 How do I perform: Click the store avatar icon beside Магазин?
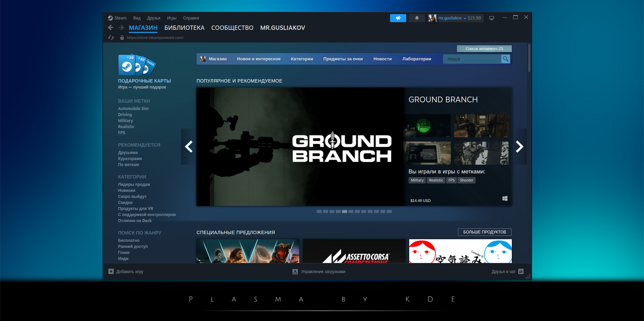[203, 59]
